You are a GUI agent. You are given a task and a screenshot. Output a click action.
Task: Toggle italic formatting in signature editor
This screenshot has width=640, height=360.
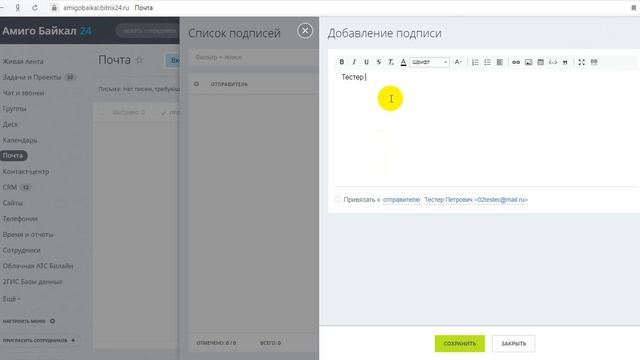pyautogui.click(x=354, y=62)
